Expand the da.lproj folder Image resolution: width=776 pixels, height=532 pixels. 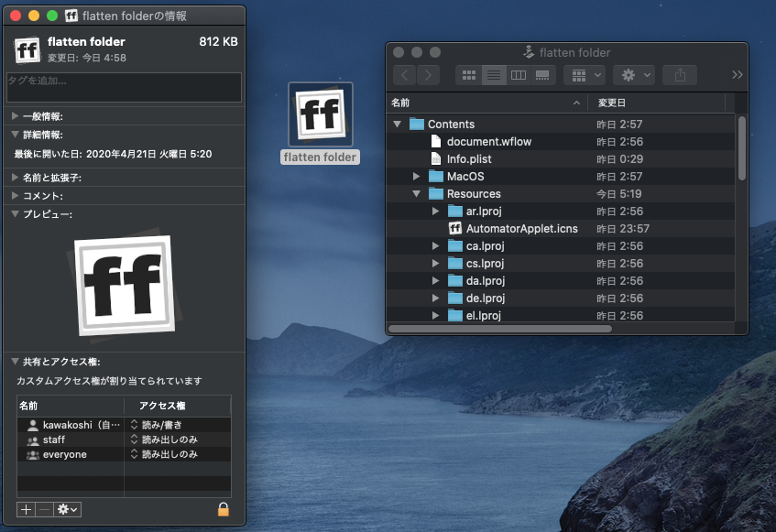(435, 280)
